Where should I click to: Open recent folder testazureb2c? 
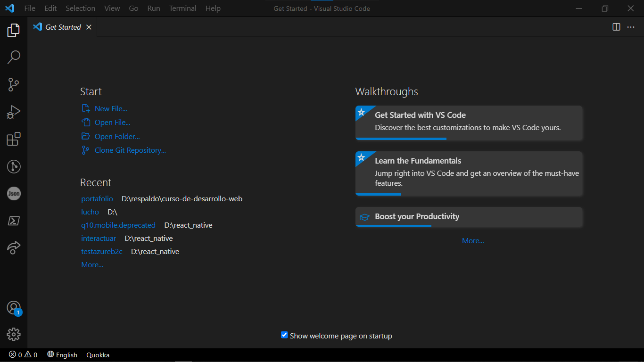(102, 252)
